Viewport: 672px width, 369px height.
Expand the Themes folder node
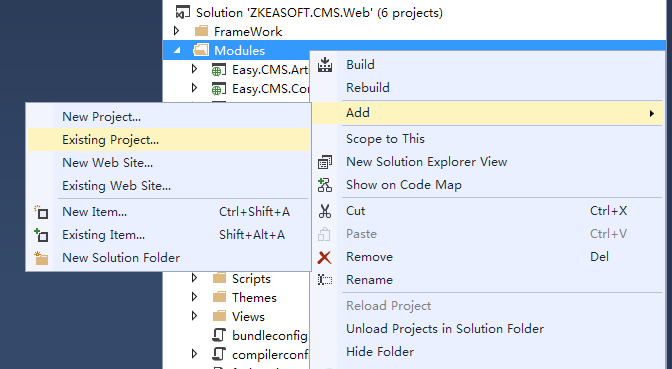click(195, 297)
